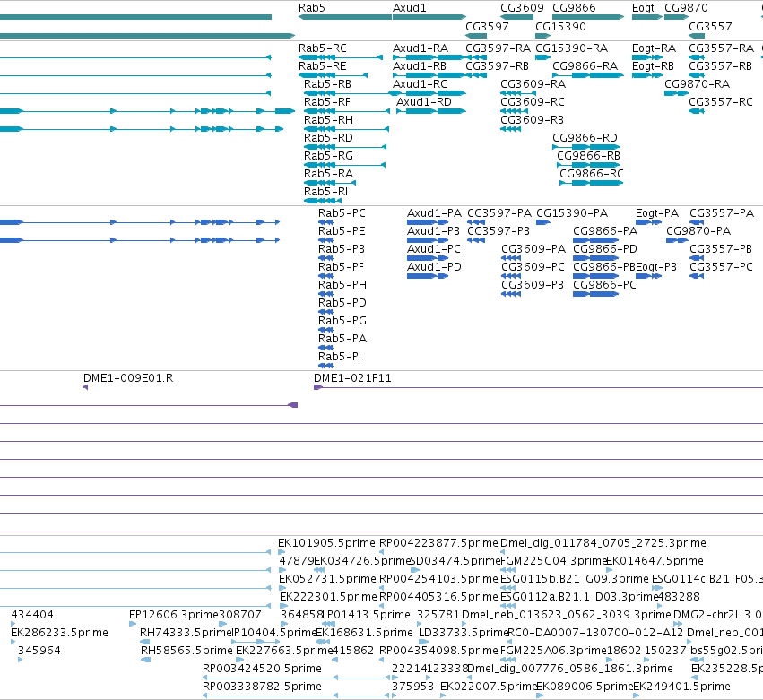763x700 pixels.
Task: Select the CG15390 gene label
Action: coord(560,26)
